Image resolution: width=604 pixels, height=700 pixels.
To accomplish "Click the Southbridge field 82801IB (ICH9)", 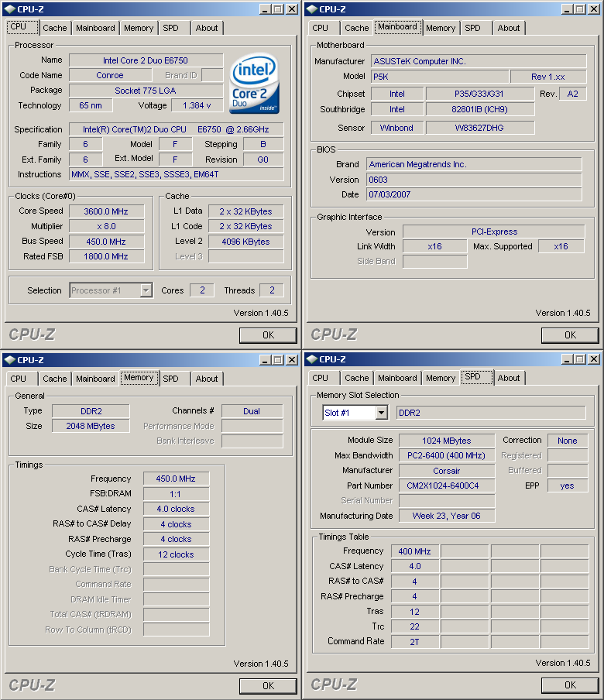I will click(480, 109).
